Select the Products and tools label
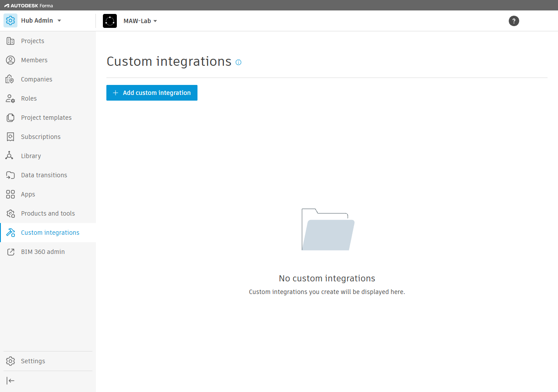 click(48, 213)
